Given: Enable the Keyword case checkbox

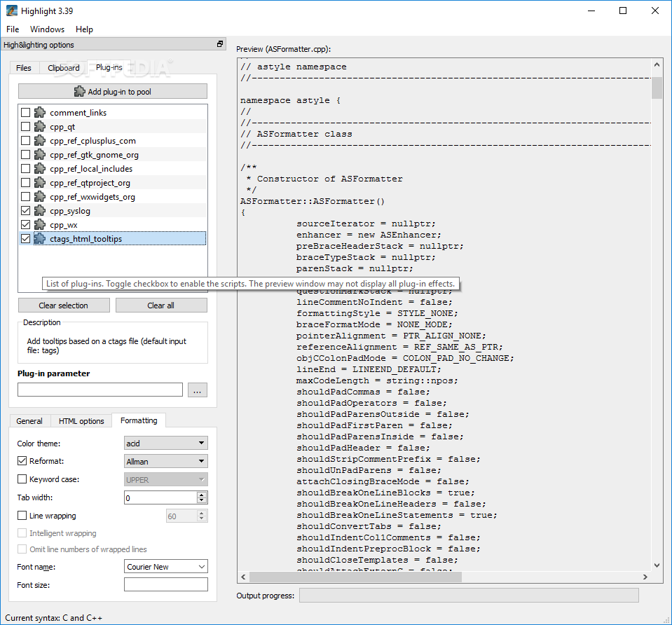Looking at the screenshot, I should pos(22,479).
